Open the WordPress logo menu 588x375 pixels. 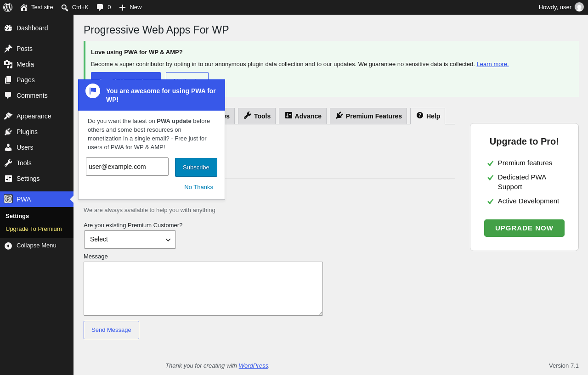pyautogui.click(x=8, y=7)
